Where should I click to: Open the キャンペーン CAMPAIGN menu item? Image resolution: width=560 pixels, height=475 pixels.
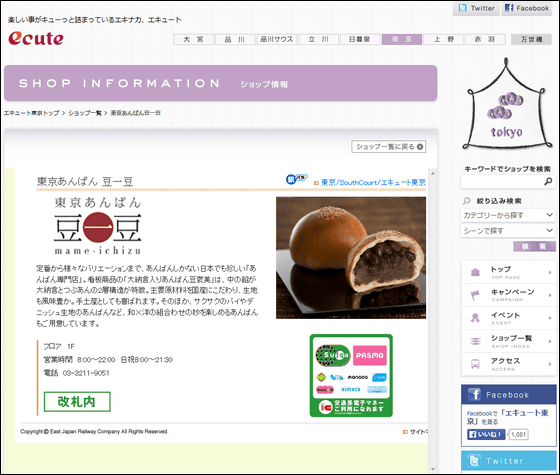[x=509, y=295]
